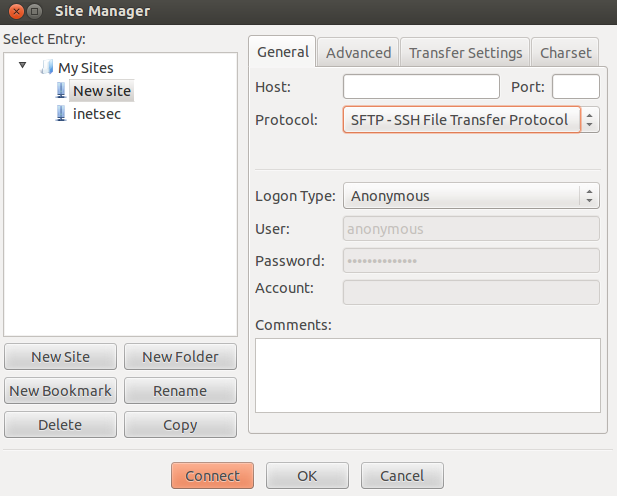The height and width of the screenshot is (496, 617).
Task: Open the Logon Type dropdown
Action: (x=471, y=196)
